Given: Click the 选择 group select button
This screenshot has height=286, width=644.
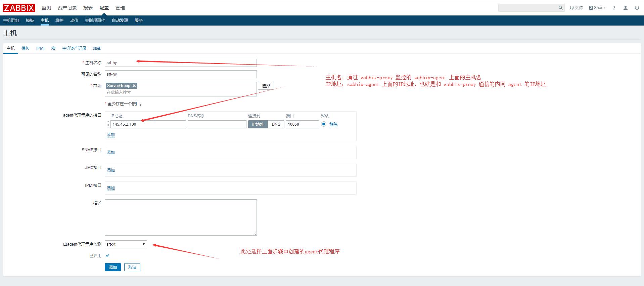Looking at the screenshot, I should click(266, 86).
